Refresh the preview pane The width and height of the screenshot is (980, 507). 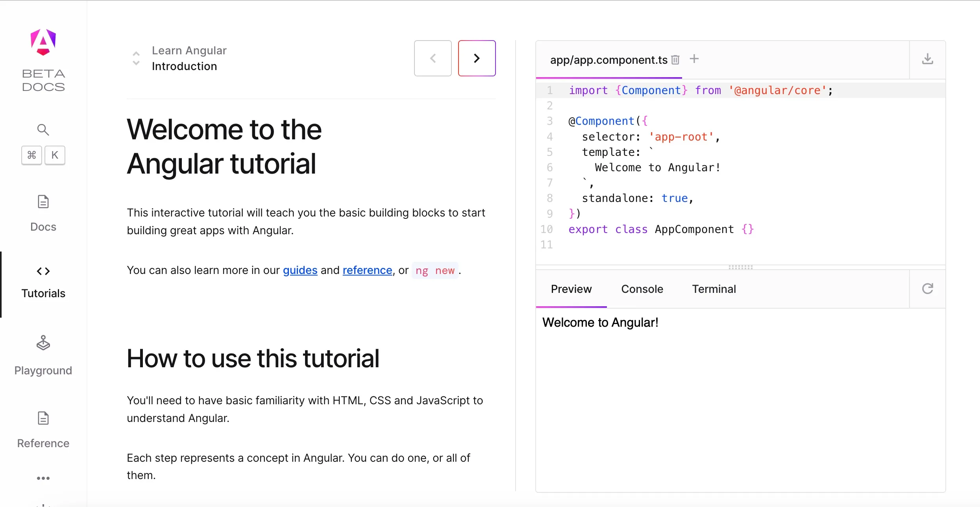(x=928, y=289)
